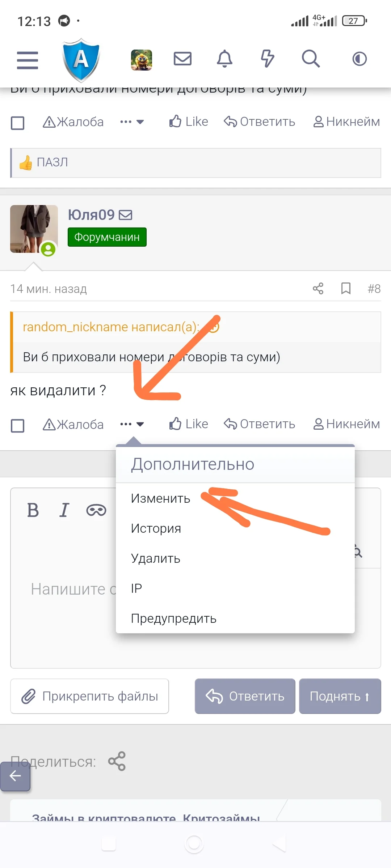The width and height of the screenshot is (391, 868).
Task: Click the Поделиться share icon
Action: click(x=117, y=761)
